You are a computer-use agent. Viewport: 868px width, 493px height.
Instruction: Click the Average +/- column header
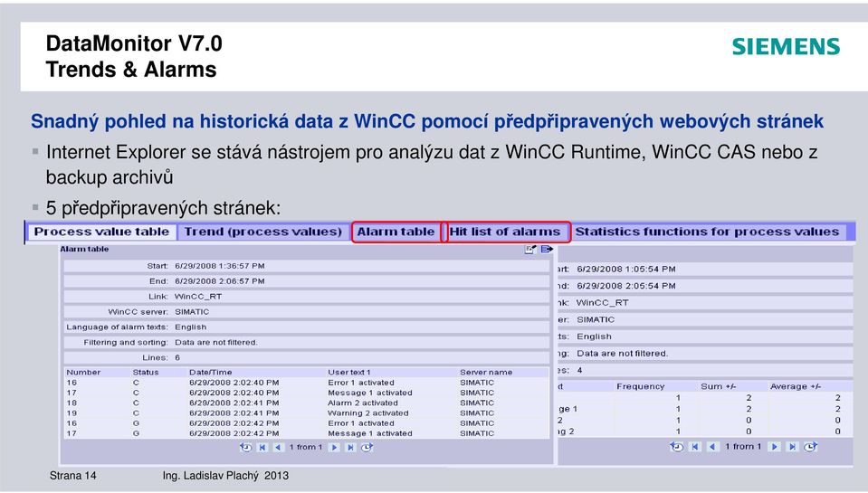coord(796,386)
